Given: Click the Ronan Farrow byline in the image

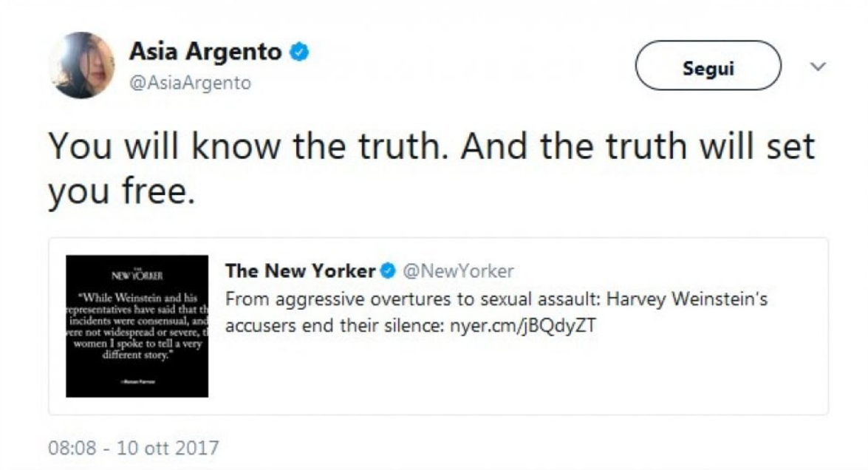Looking at the screenshot, I should click(137, 379).
